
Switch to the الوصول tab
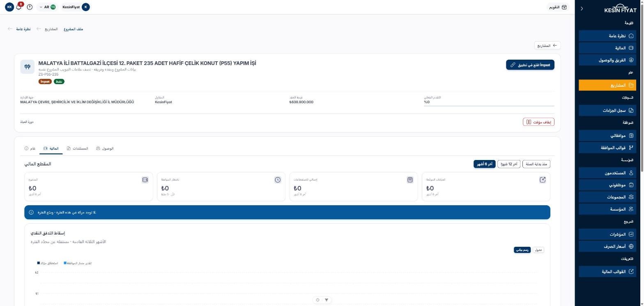[105, 148]
